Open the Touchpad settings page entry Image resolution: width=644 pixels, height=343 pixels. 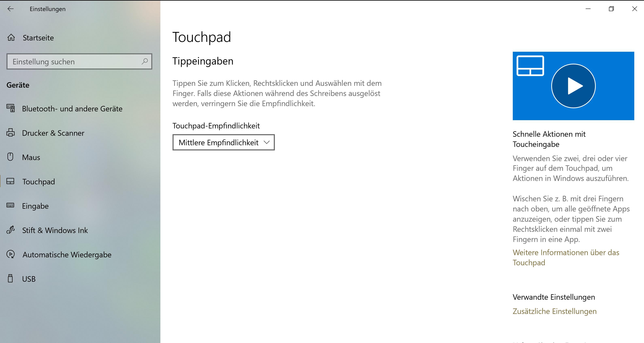tap(38, 181)
